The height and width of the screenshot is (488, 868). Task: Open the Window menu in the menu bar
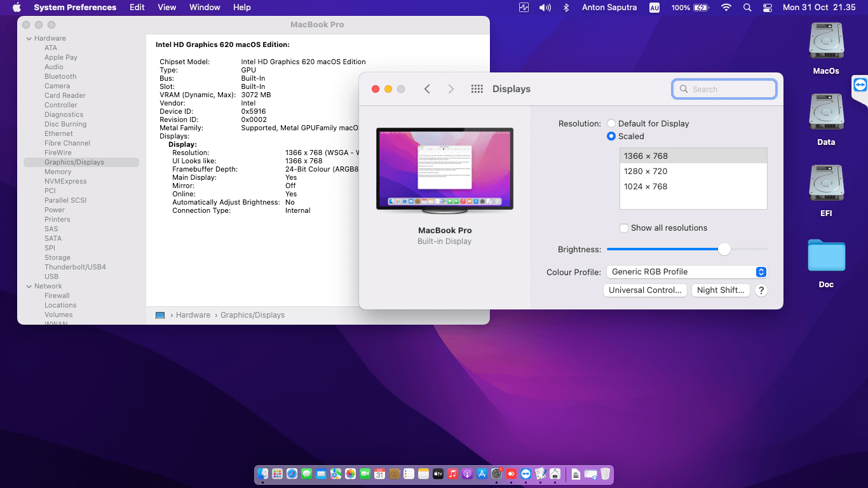click(205, 8)
